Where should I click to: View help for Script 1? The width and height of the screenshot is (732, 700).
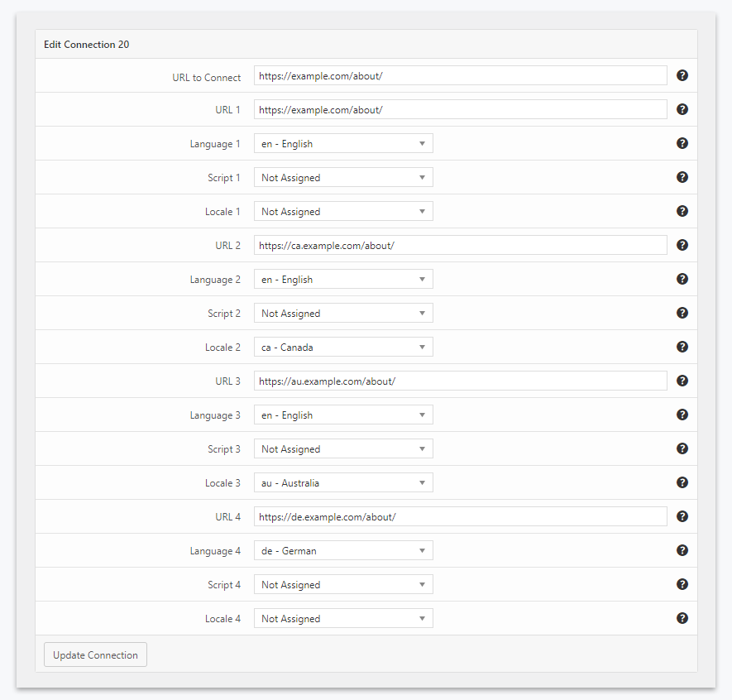682,176
